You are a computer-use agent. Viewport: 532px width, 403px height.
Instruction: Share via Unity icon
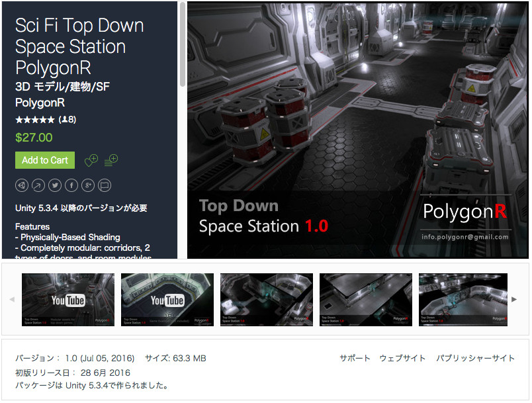point(22,185)
